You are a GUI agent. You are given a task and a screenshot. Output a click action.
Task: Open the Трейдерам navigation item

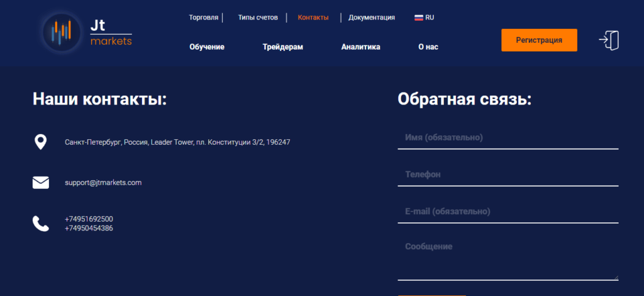[x=283, y=47]
